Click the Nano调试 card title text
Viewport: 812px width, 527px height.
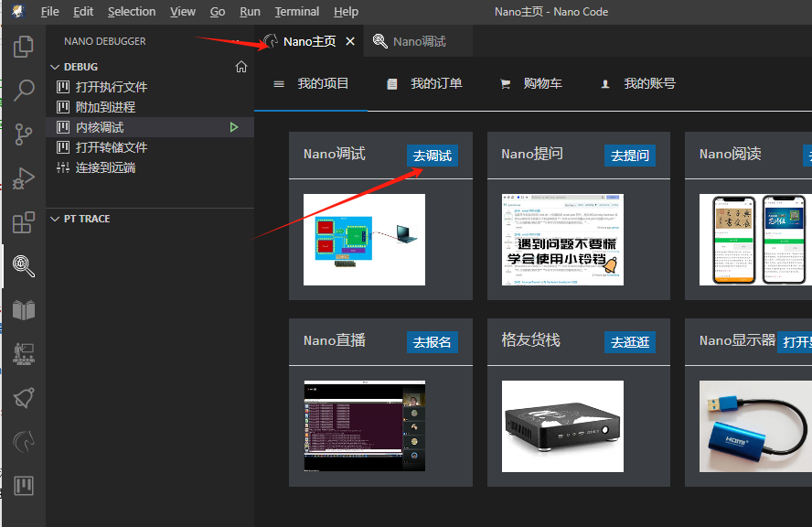coord(335,154)
